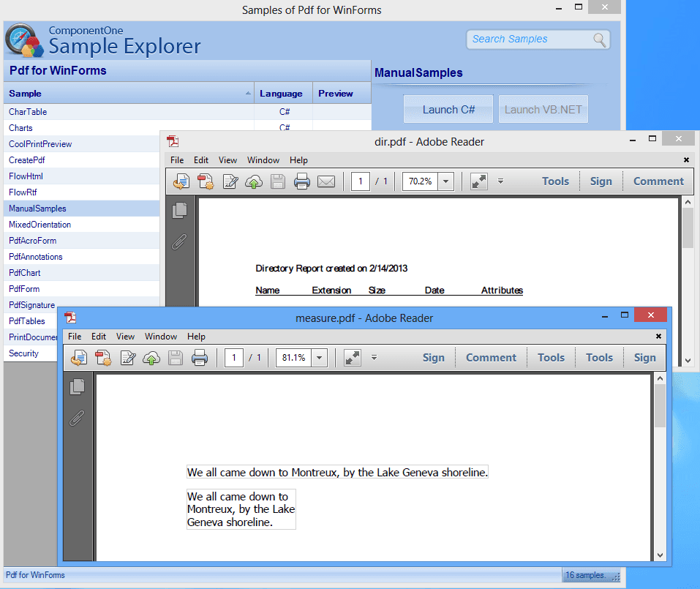Sort by the Sample column header
This screenshot has height=589, width=700.
(129, 94)
